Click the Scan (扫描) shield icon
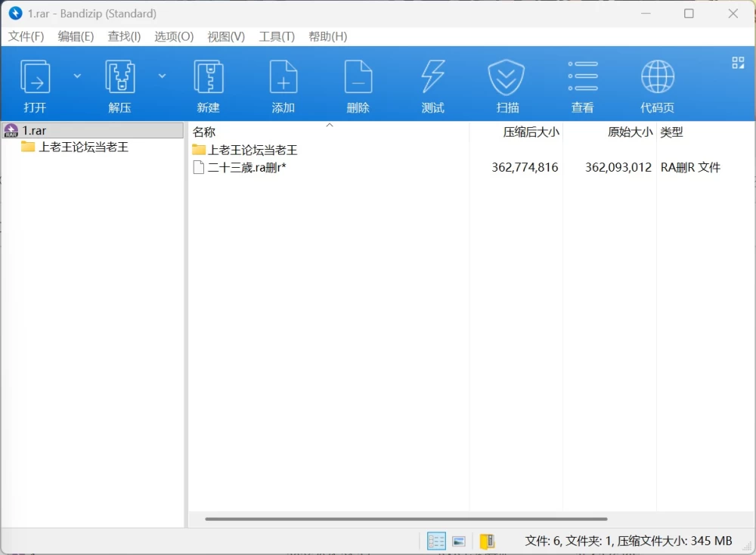 (x=507, y=77)
